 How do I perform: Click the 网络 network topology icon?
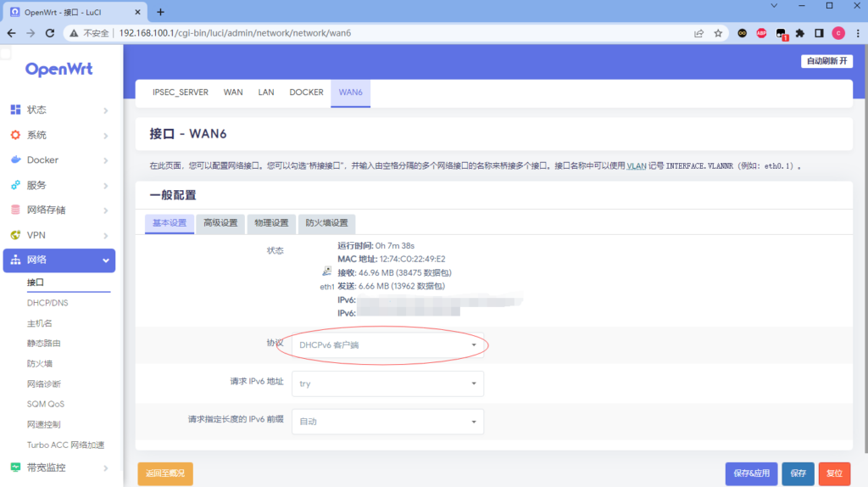pyautogui.click(x=15, y=260)
